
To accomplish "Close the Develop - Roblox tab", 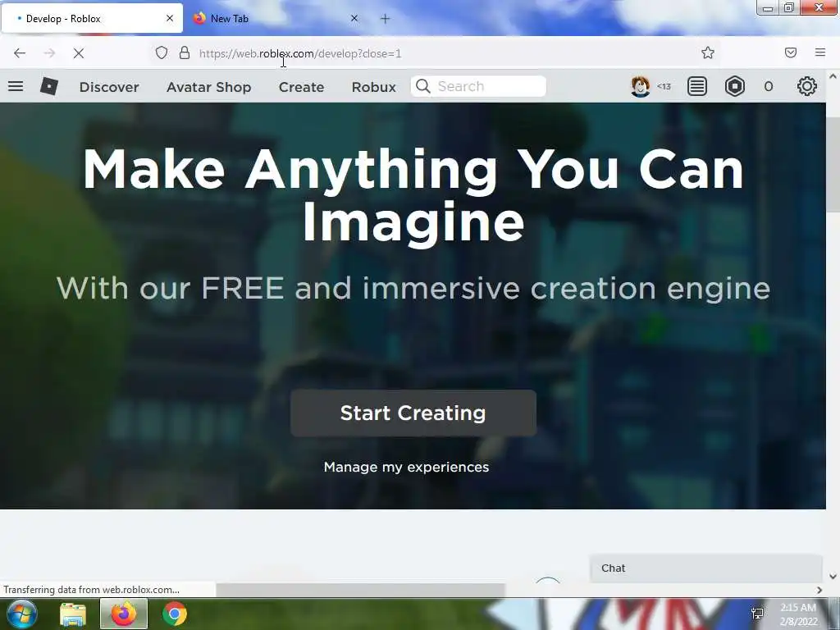I will point(169,18).
